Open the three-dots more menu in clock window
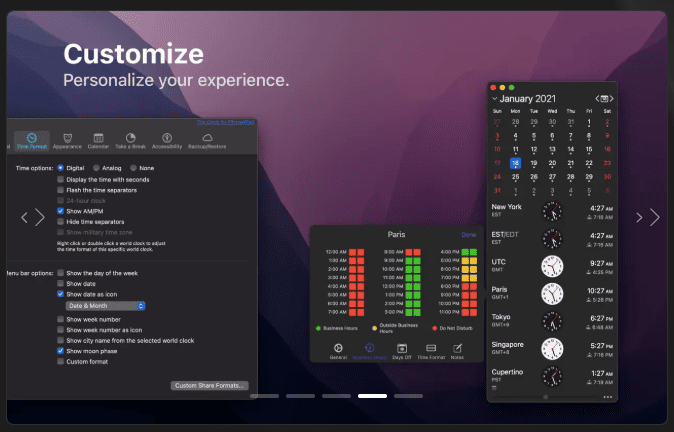 tap(607, 397)
